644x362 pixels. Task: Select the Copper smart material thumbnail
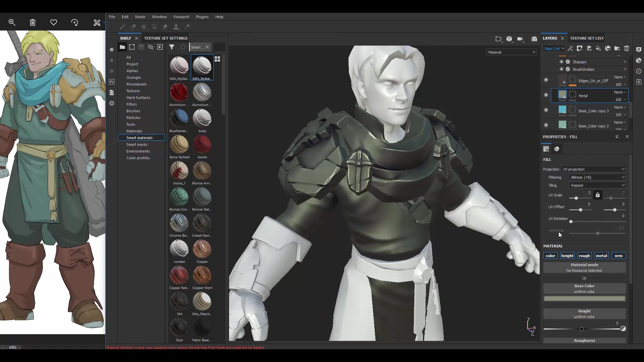[x=202, y=248]
